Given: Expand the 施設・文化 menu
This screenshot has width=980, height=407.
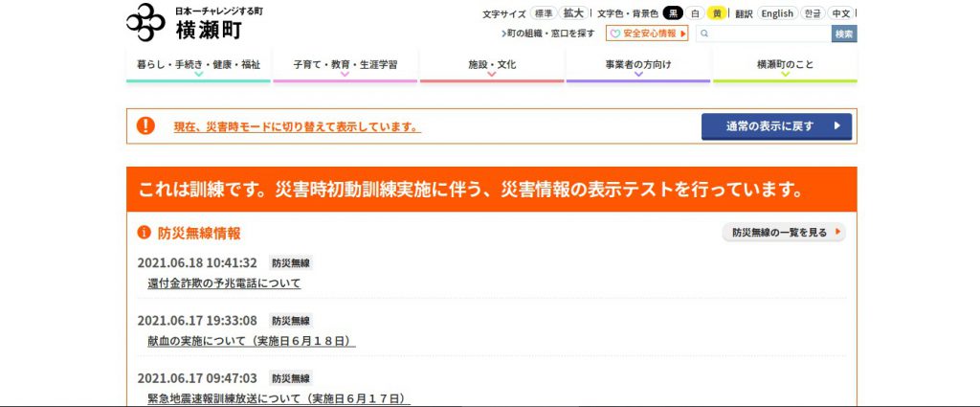Looking at the screenshot, I should click(x=492, y=65).
